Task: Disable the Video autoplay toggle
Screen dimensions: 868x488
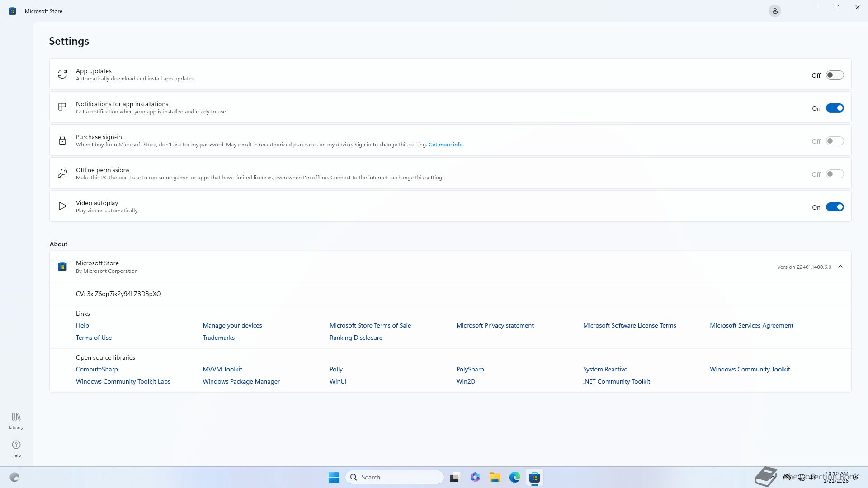Action: [x=835, y=207]
